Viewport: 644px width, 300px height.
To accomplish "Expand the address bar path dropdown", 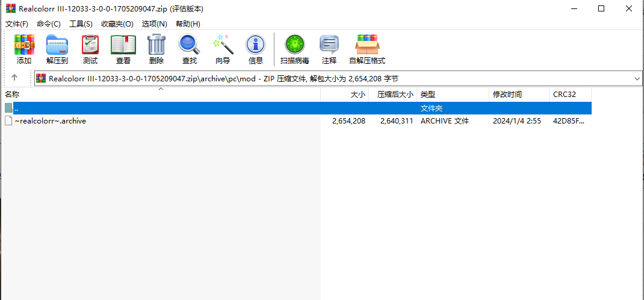I will pos(637,78).
